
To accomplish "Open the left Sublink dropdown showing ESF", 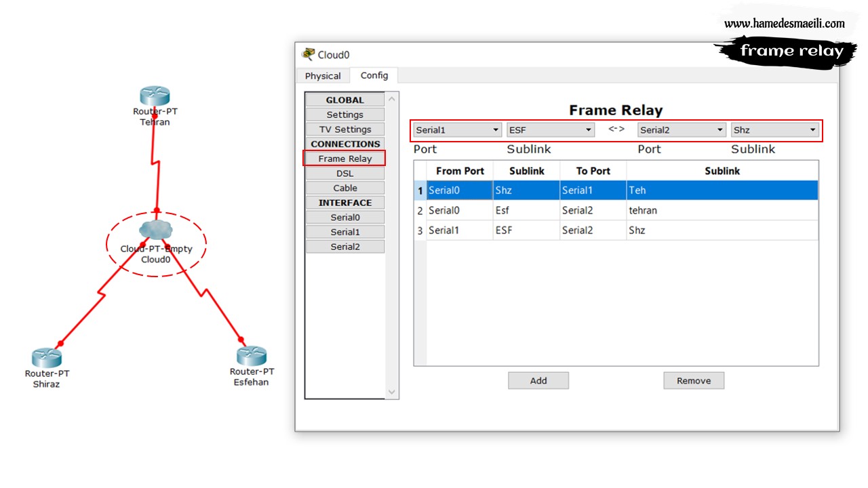I will [551, 130].
